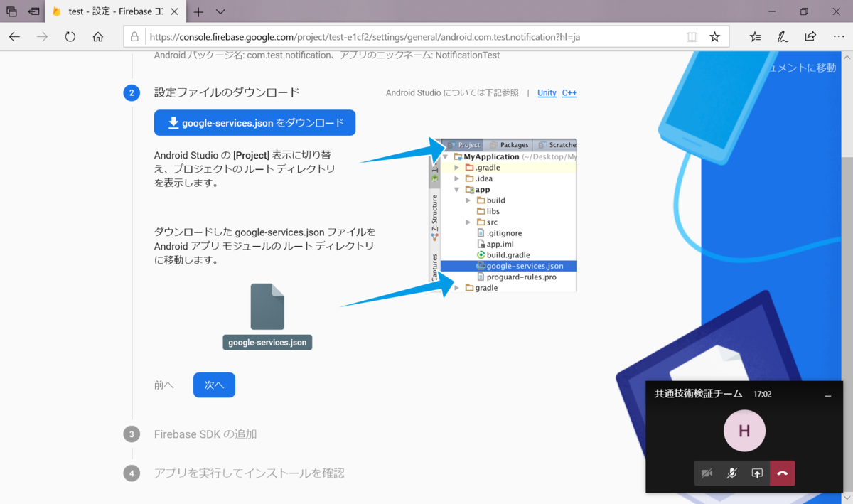Click the Android Studio については下記参照 text

452,92
